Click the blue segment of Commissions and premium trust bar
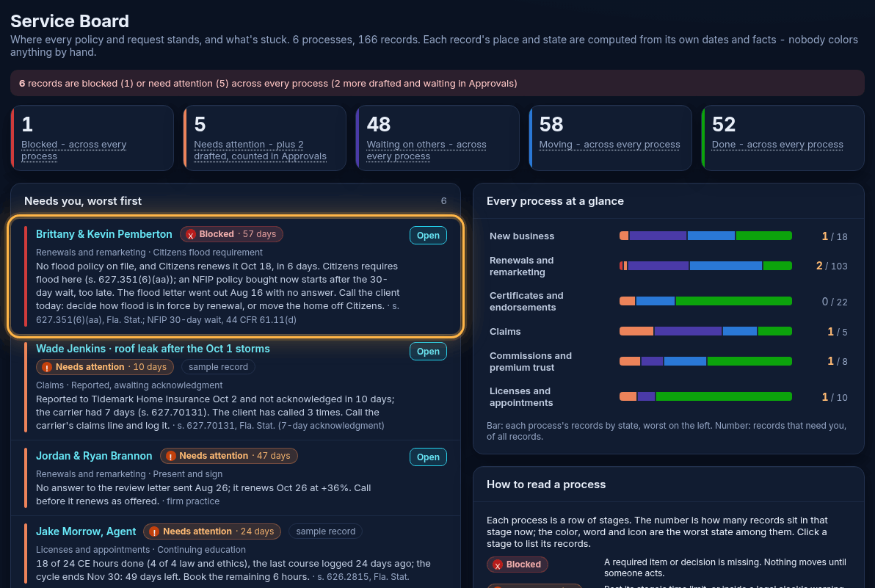875x588 pixels. 686,361
